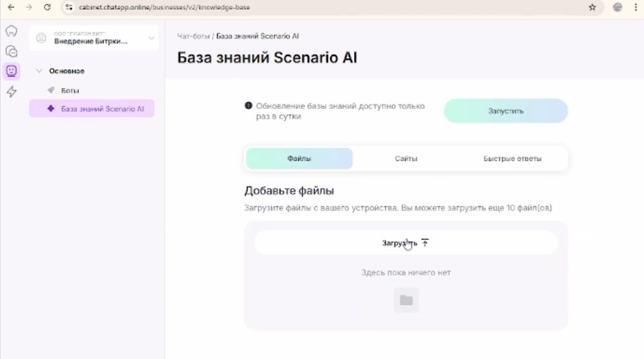Click the Здесь пока ничего нет text
This screenshot has width=644, height=359.
(x=406, y=272)
